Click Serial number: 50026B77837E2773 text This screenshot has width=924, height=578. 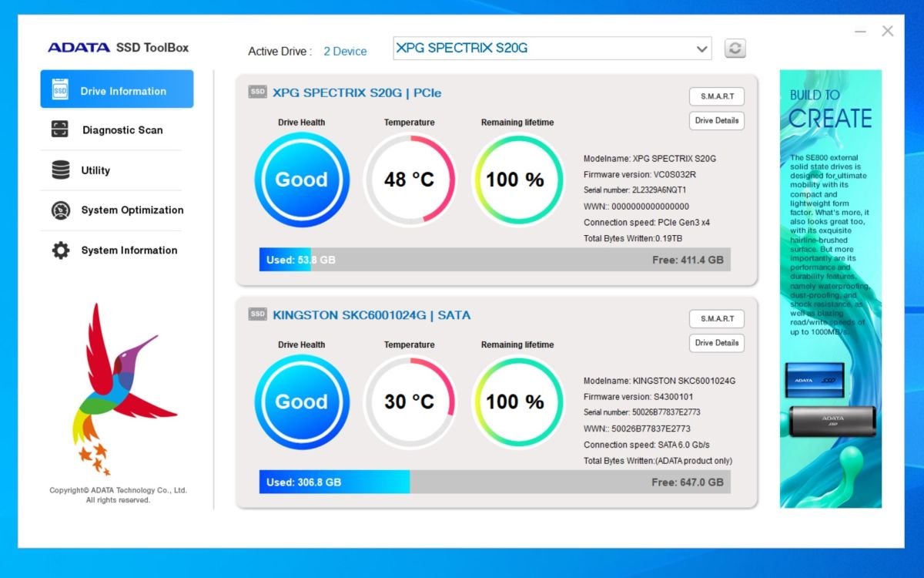coord(642,412)
